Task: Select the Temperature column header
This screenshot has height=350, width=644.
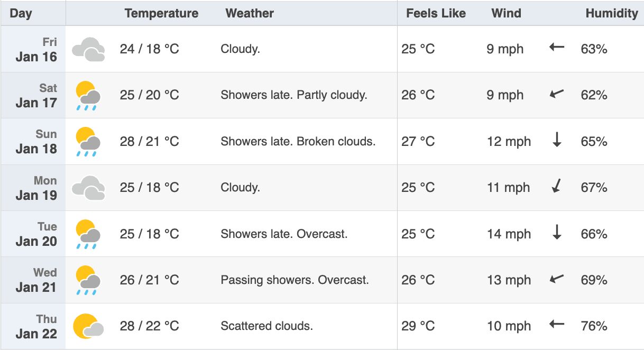Action: [x=162, y=14]
